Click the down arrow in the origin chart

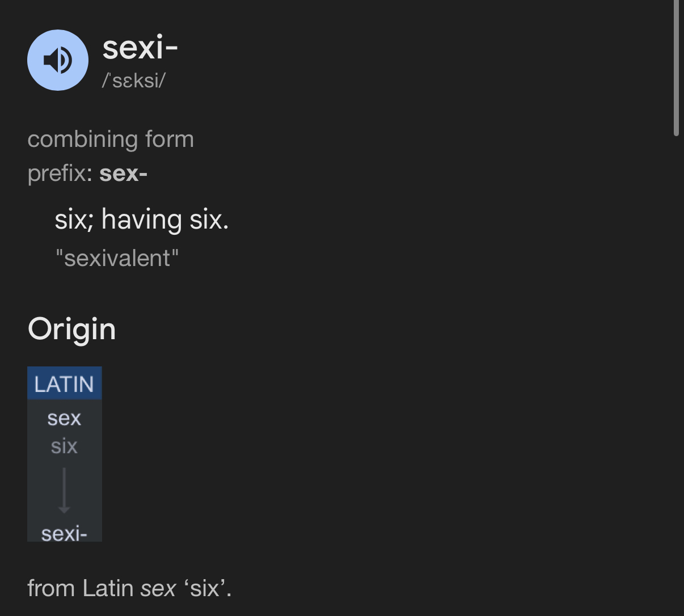point(64,491)
